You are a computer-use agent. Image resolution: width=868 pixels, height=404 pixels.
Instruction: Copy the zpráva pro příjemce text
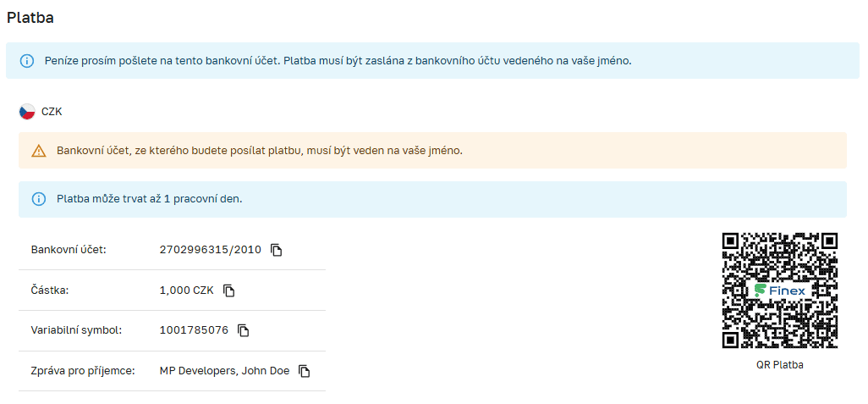(x=305, y=371)
